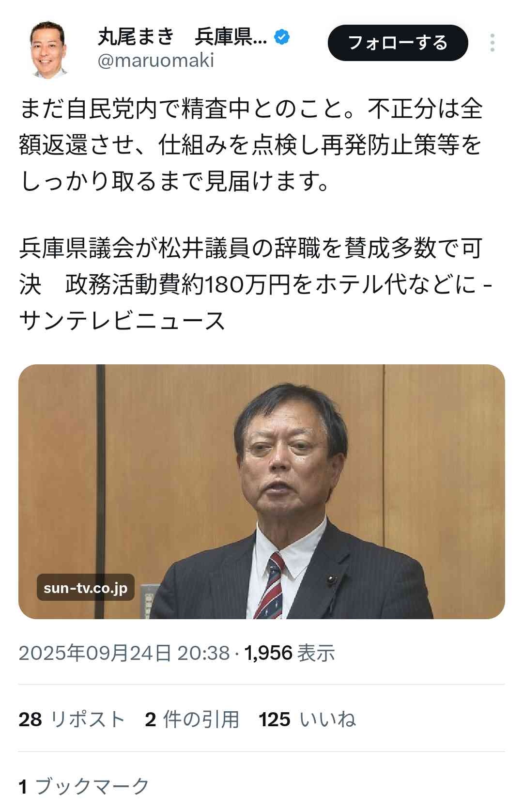Click the 兵庫県議会が松井議員 headline text
Viewport: 523px width, 812px height.
251,248
